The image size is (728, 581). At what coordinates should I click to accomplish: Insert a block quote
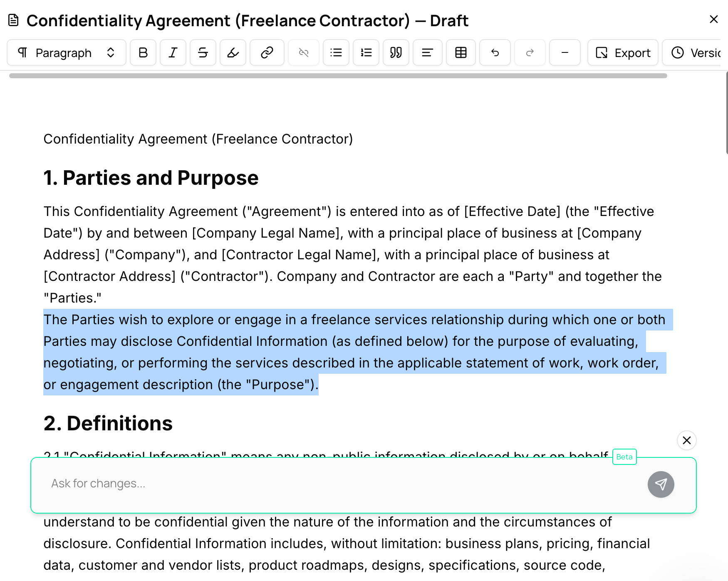[x=396, y=53]
